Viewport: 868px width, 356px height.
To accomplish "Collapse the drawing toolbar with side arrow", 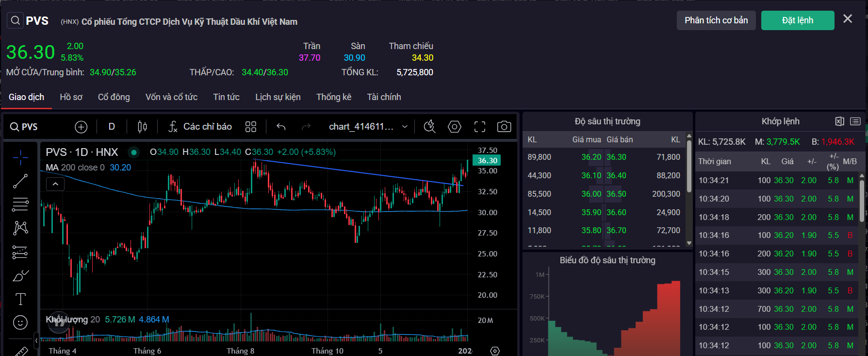I will tap(36, 340).
